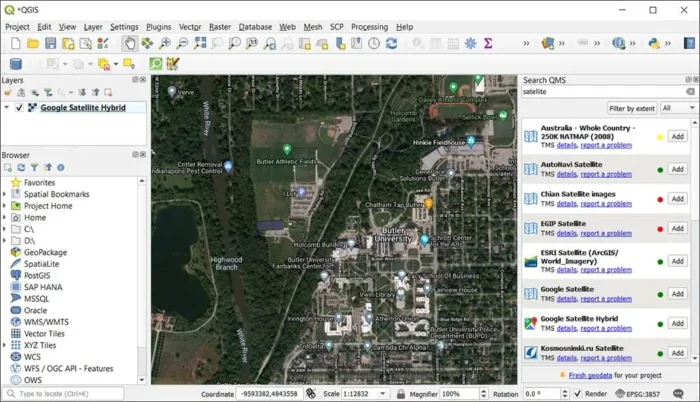
Task: Refresh the Browser panel
Action: click(x=20, y=168)
